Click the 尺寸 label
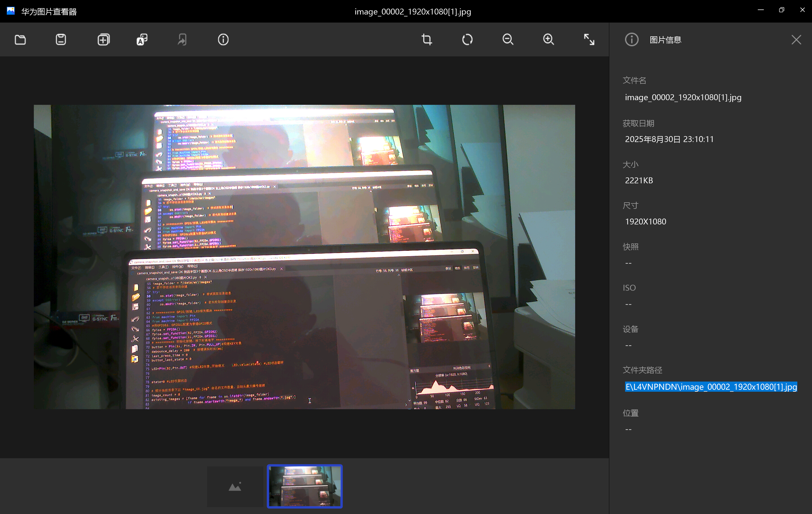The height and width of the screenshot is (514, 812). tap(630, 205)
